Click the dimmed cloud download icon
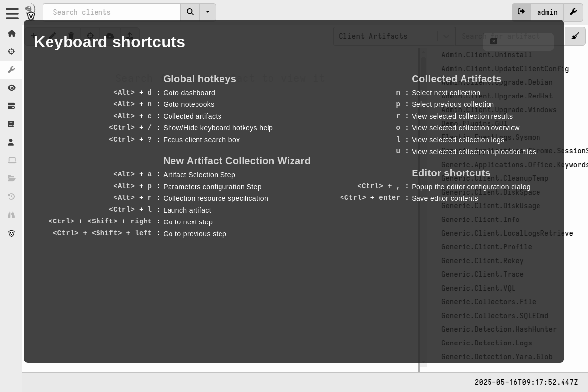The width and height of the screenshot is (588, 392). point(110,36)
